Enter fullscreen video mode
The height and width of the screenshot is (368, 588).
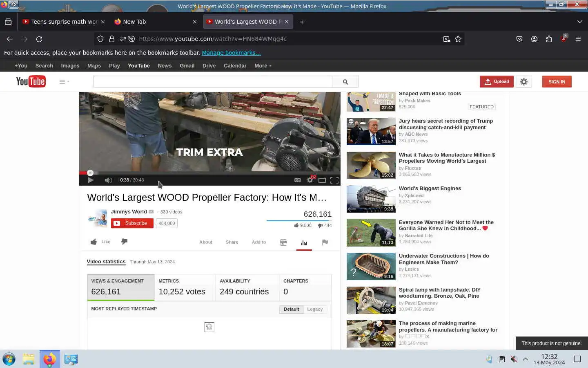tap(334, 180)
